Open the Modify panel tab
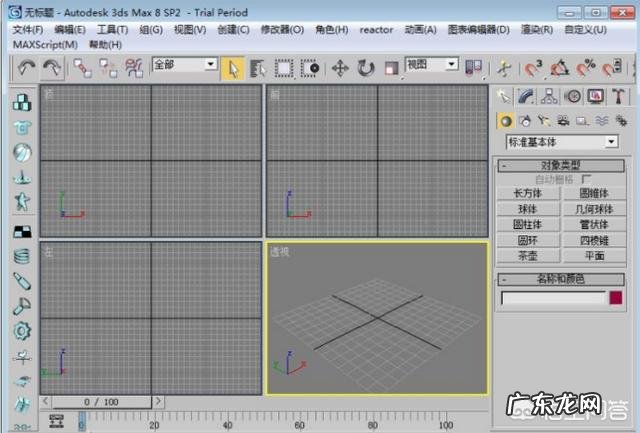Screen dimensions: 640x433 pos(527,97)
